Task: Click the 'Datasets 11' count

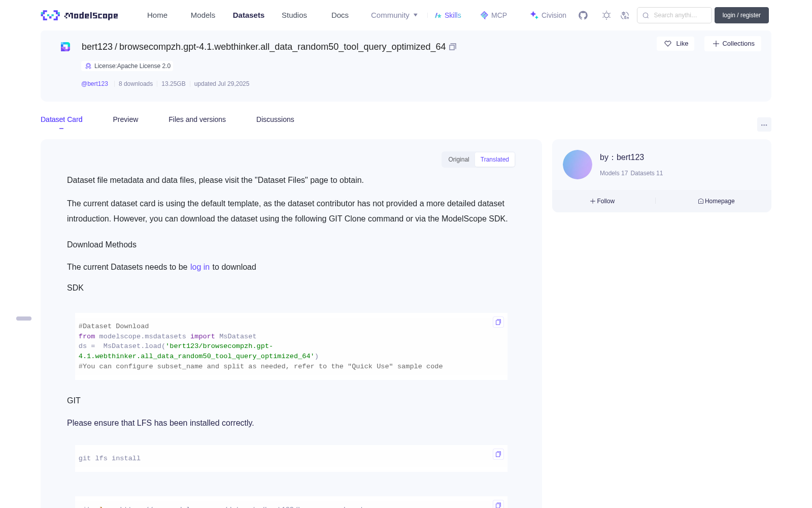Action: coord(647,173)
